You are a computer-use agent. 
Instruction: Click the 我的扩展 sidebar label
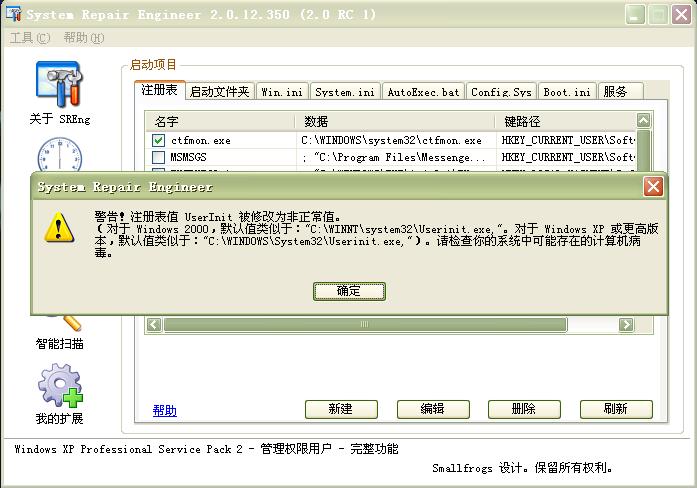point(60,419)
